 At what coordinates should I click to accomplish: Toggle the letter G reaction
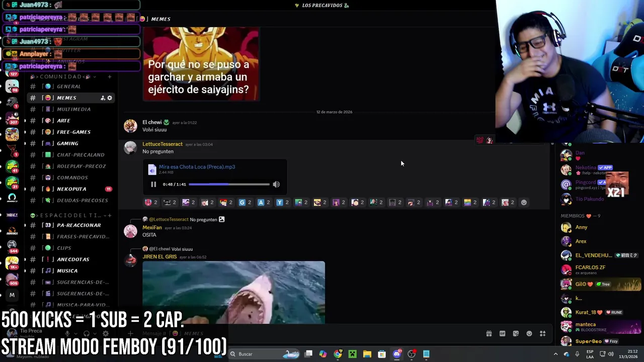pos(245,202)
